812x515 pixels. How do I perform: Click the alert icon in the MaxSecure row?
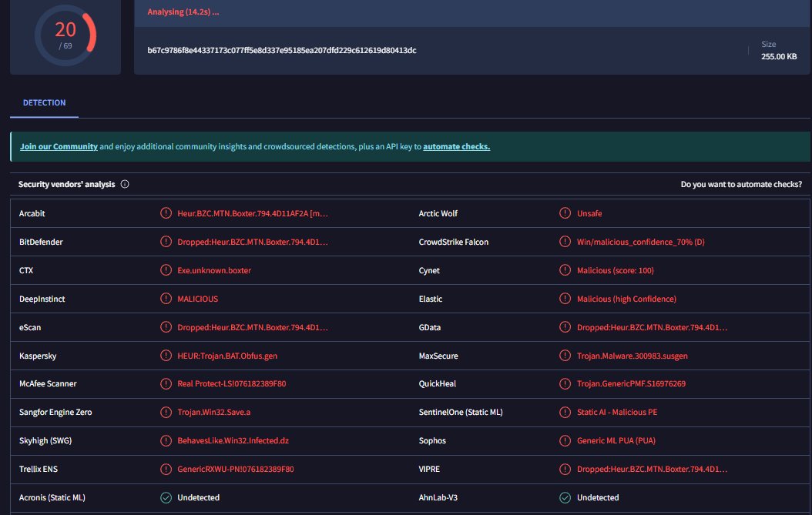(x=565, y=356)
